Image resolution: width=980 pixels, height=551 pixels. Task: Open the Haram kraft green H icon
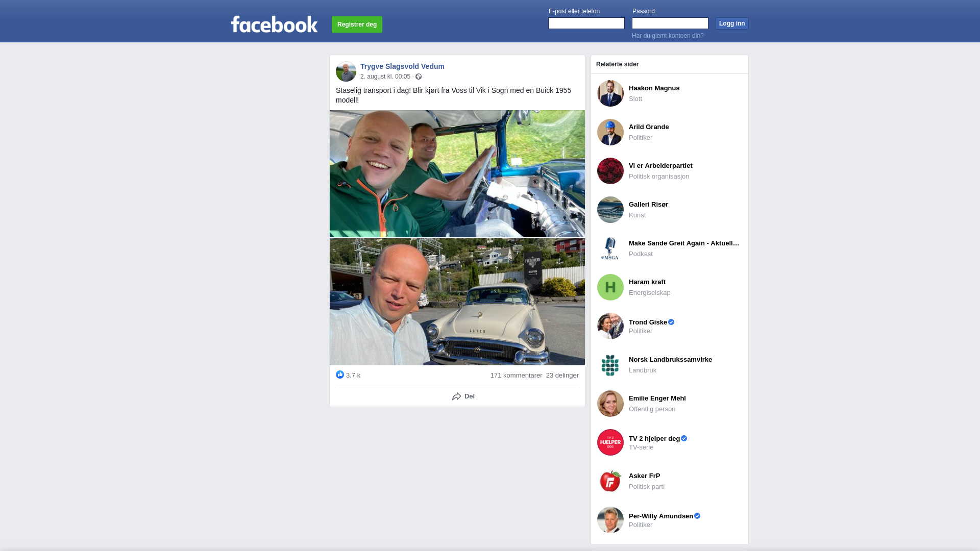(x=610, y=287)
